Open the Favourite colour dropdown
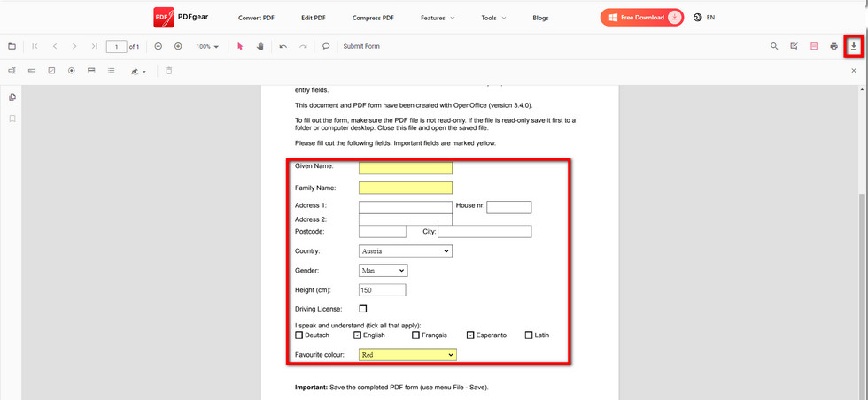The height and width of the screenshot is (400, 868). click(x=408, y=355)
